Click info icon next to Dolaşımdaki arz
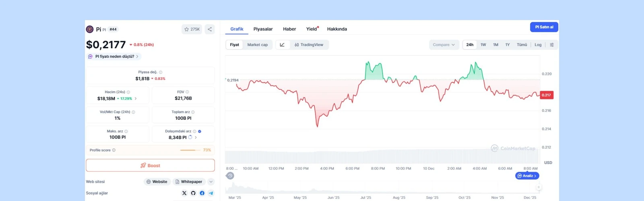 [194, 131]
